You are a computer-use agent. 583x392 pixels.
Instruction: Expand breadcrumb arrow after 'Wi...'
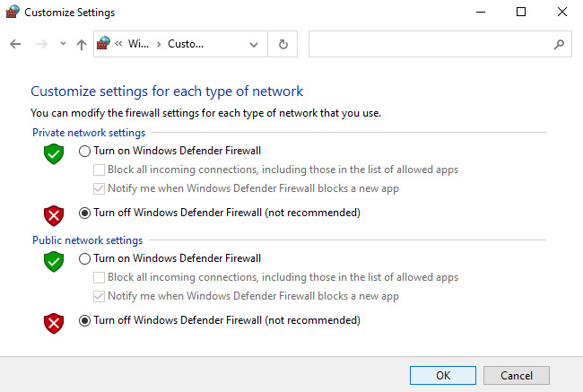[x=159, y=44]
